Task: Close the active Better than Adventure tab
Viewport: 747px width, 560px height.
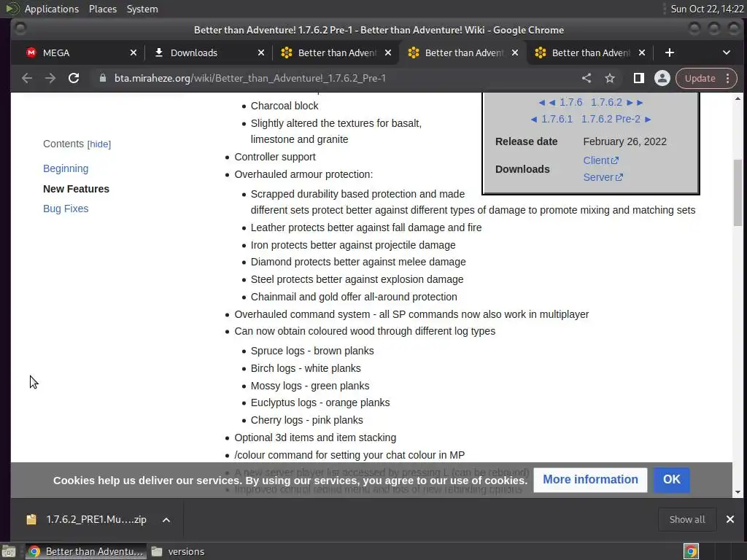Action: [x=515, y=52]
